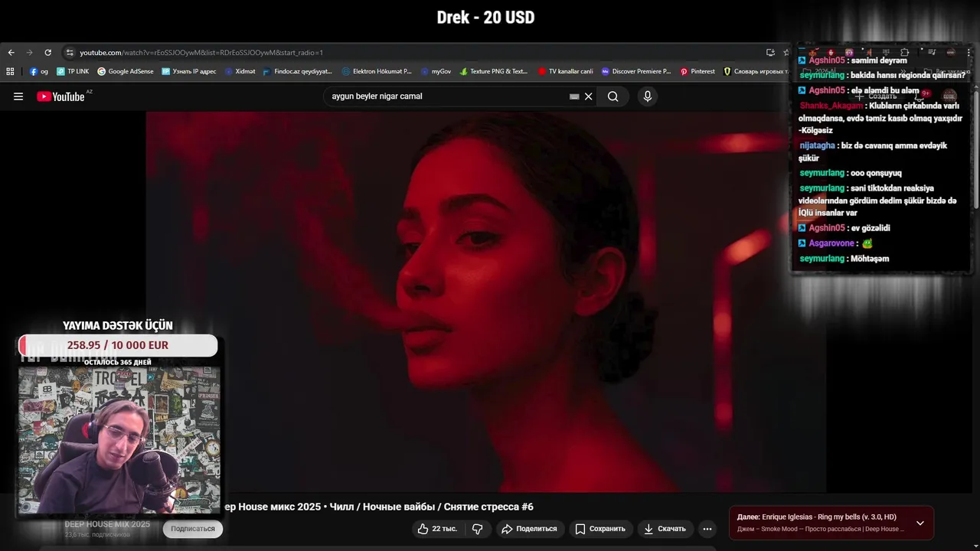Open the 'og' Facebook bookmark
The image size is (980, 551).
(38, 71)
